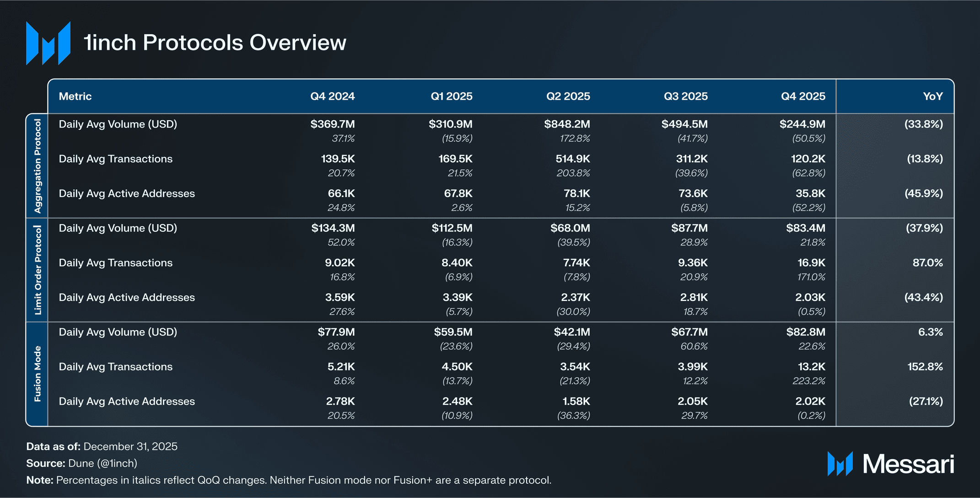This screenshot has width=980, height=498.
Task: Select the Limit Order Protocol side label
Action: point(38,270)
